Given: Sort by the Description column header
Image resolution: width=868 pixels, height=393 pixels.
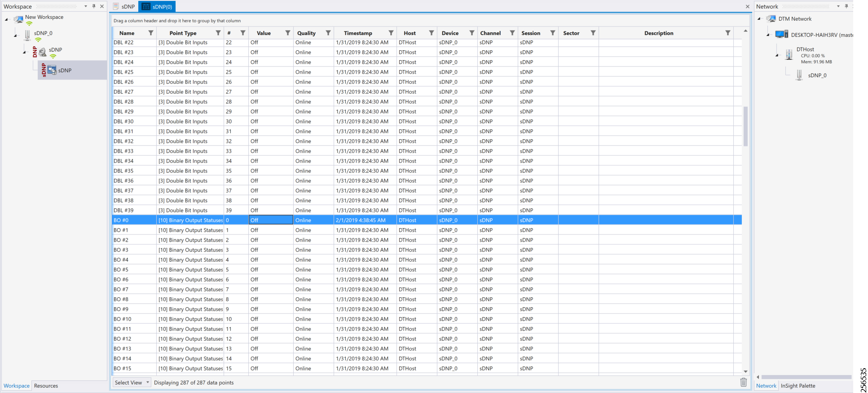Looking at the screenshot, I should [x=659, y=33].
